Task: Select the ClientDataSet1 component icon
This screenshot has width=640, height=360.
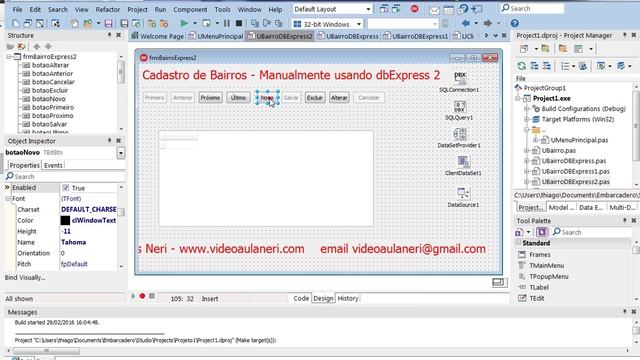Action: [463, 162]
